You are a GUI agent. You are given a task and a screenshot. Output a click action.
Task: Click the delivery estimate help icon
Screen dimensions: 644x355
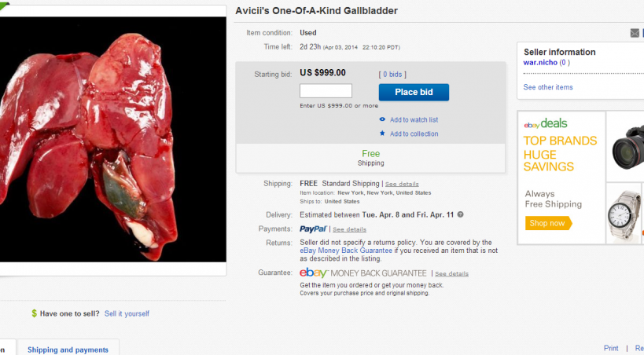[461, 214]
